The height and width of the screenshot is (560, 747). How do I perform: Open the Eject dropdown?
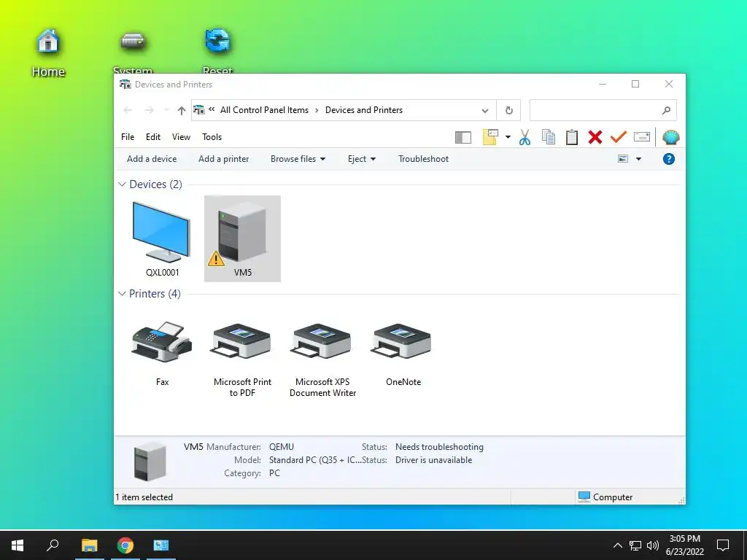coord(362,159)
